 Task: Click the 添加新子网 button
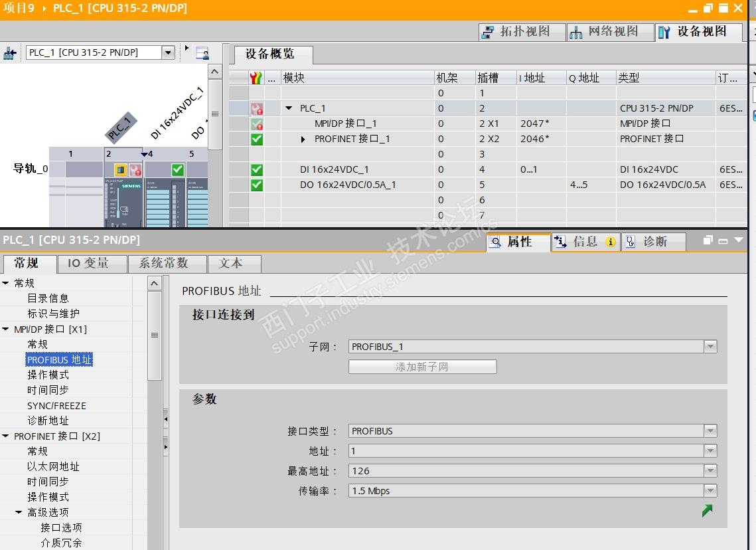(422, 367)
